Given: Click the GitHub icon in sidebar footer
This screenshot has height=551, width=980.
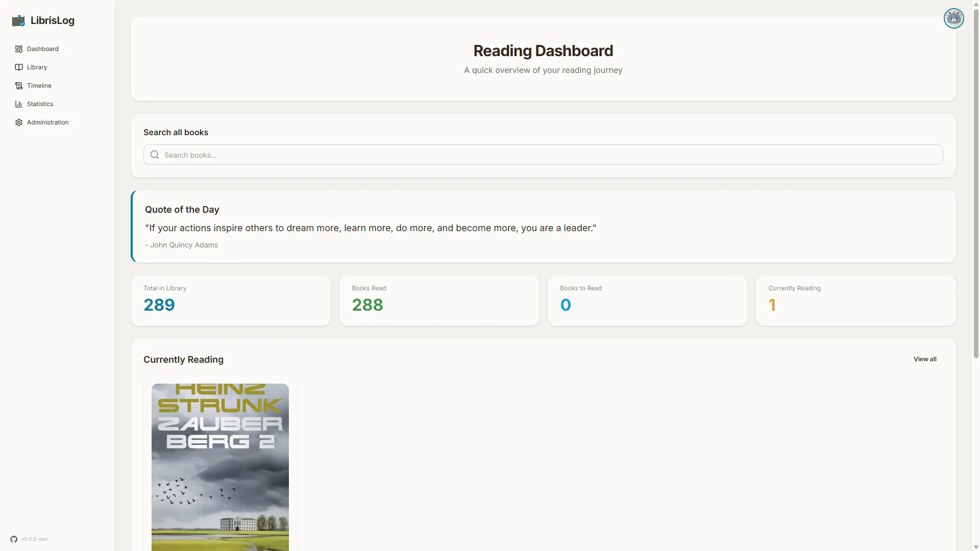Looking at the screenshot, I should [x=14, y=539].
